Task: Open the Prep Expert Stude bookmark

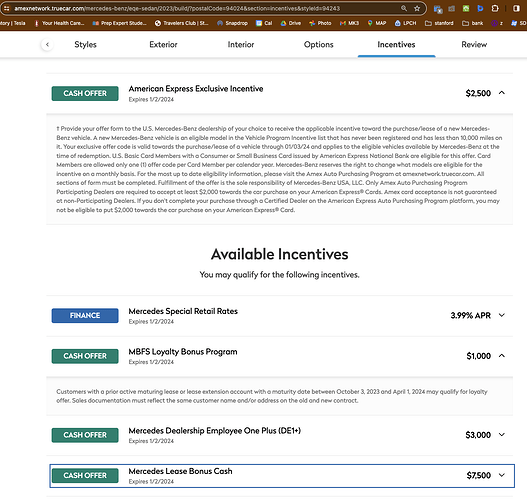Action: 120,23
